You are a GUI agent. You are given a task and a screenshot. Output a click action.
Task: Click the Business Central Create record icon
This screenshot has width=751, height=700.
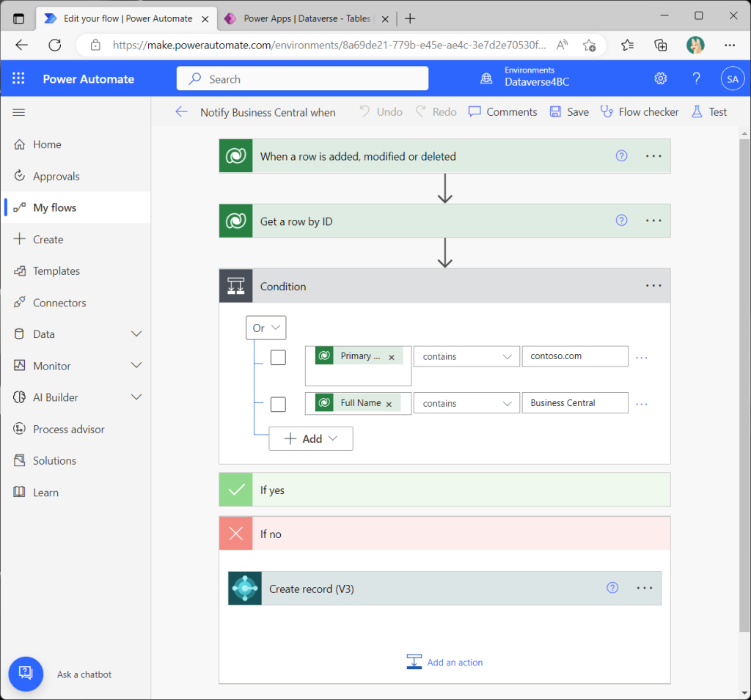[245, 588]
